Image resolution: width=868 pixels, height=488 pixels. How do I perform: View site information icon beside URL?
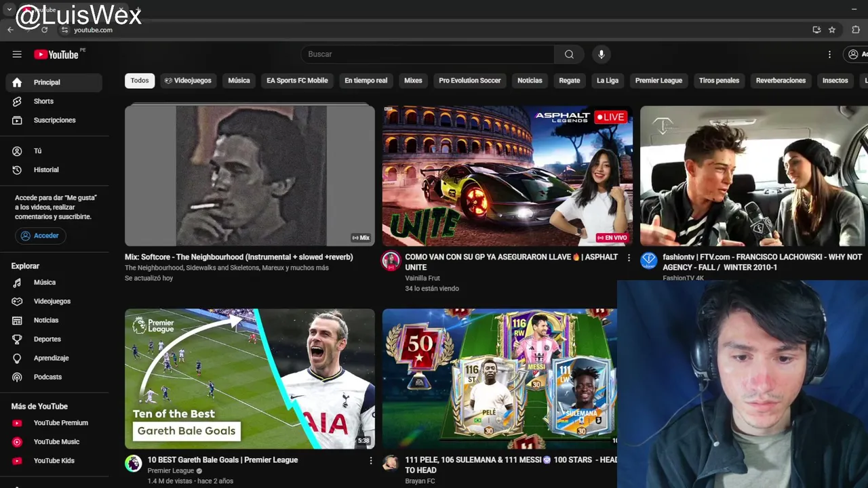pos(65,30)
